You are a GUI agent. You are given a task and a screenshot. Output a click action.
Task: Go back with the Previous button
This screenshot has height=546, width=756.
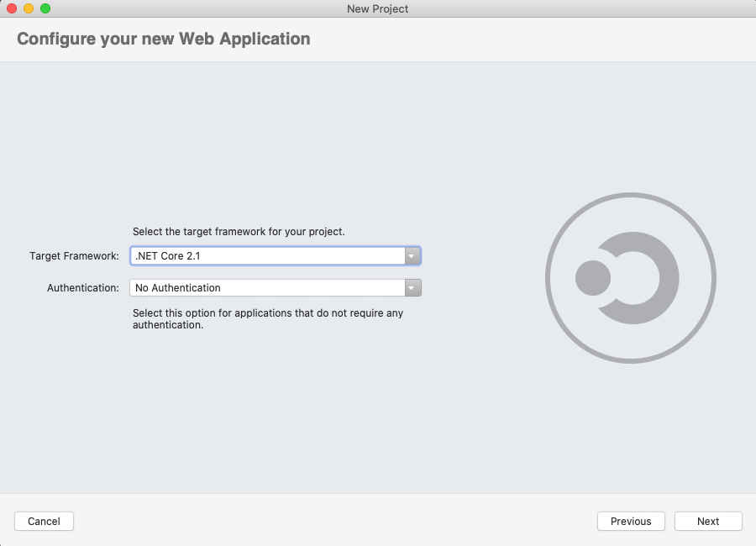pyautogui.click(x=631, y=521)
